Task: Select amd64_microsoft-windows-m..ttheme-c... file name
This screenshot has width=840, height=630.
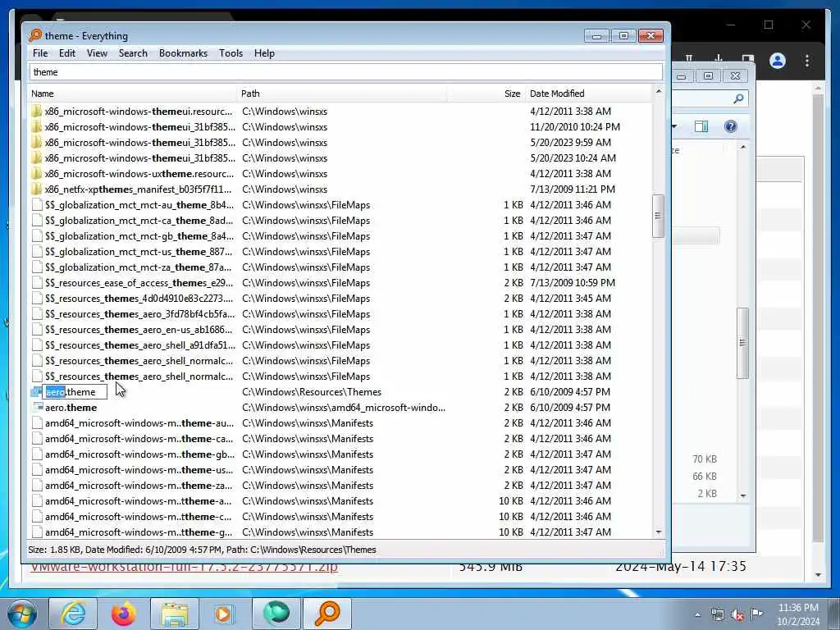Action: pyautogui.click(x=138, y=517)
